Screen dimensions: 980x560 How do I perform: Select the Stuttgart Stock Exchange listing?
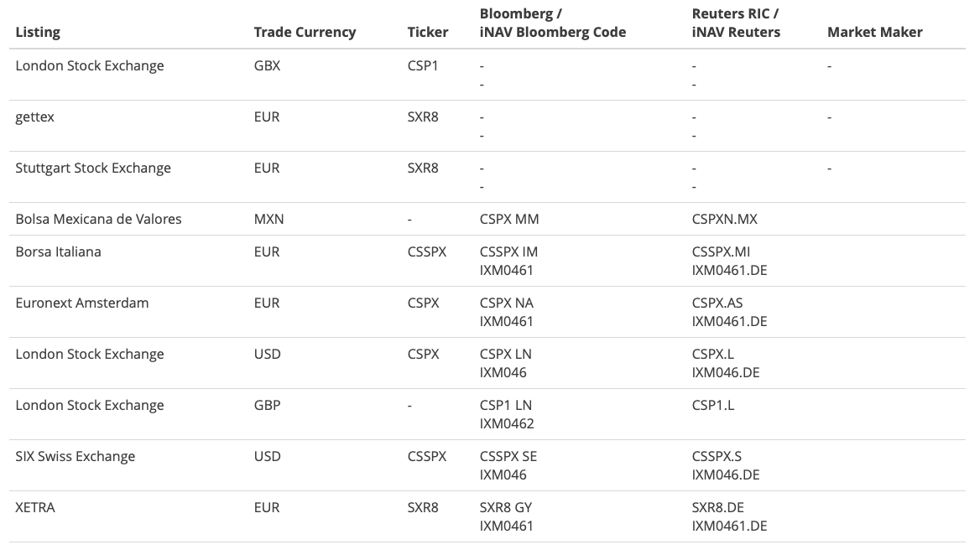tap(93, 168)
